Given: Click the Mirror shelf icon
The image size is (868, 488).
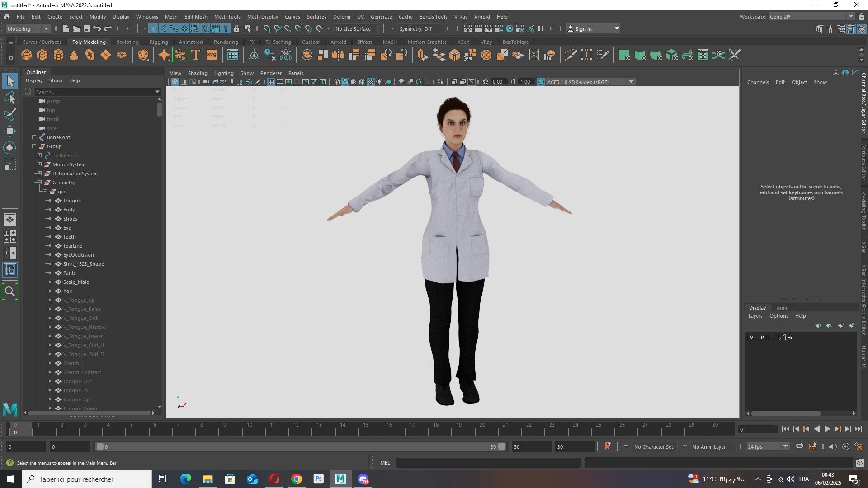Looking at the screenshot, I should 339,55.
